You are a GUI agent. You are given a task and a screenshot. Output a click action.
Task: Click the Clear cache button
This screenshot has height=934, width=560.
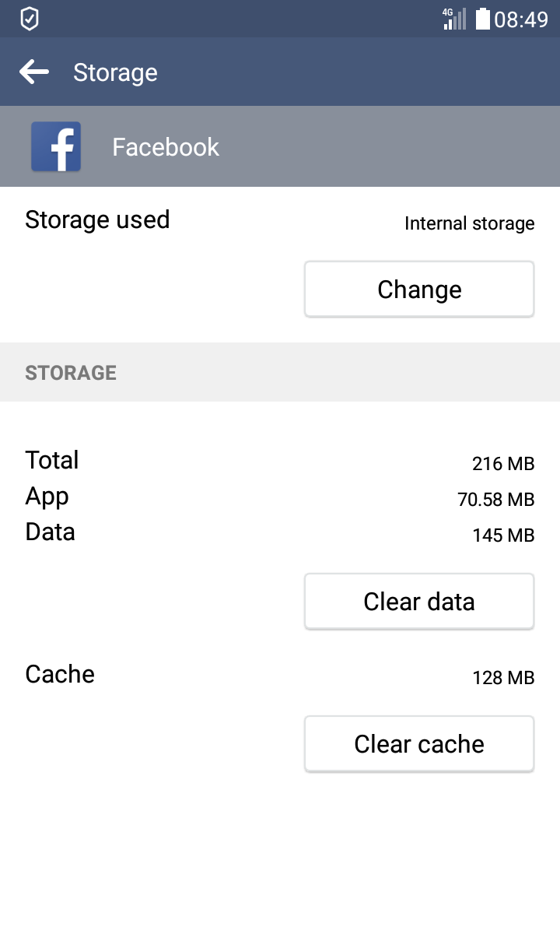tap(419, 743)
